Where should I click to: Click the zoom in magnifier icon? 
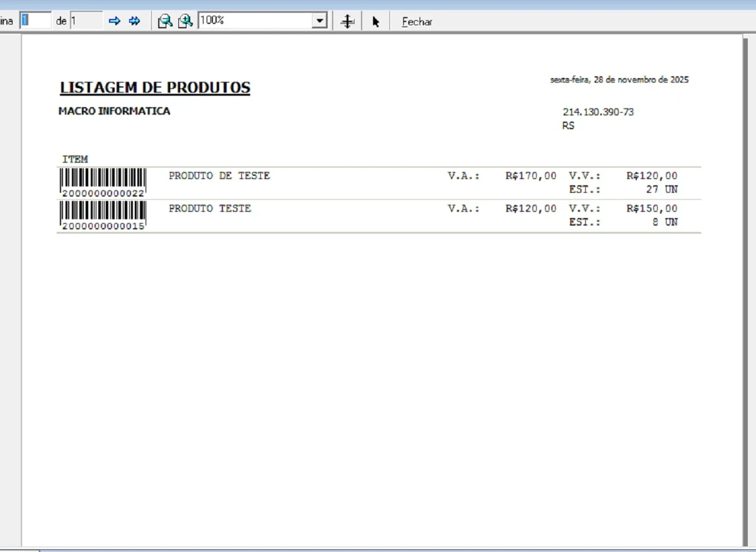185,21
